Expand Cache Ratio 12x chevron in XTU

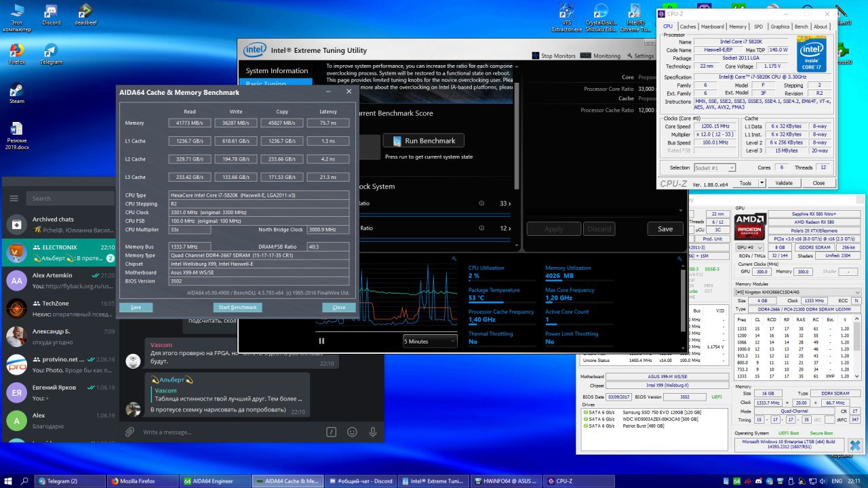point(509,228)
